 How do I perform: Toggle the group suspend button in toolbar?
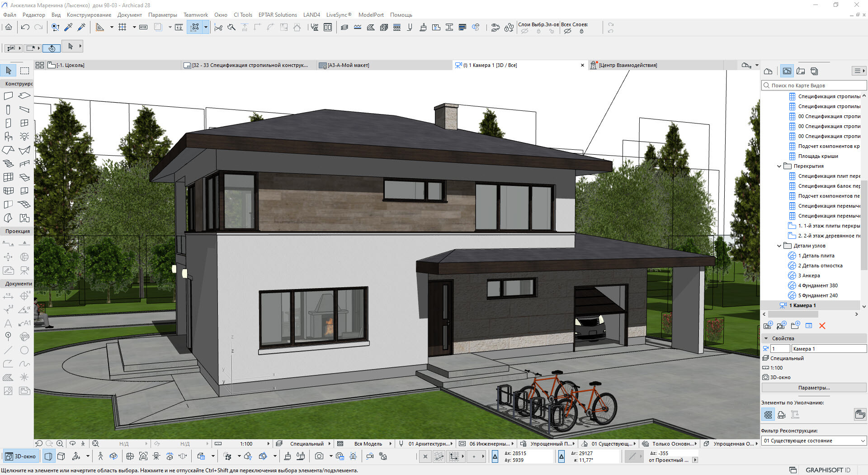coord(195,27)
